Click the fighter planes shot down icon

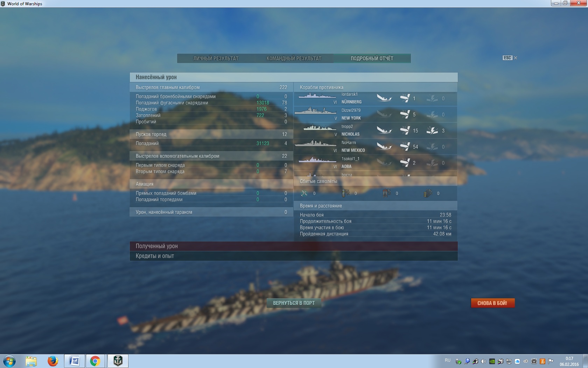304,193
